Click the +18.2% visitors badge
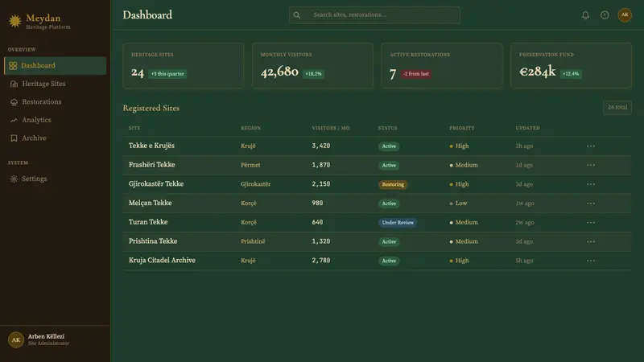 [x=313, y=74]
